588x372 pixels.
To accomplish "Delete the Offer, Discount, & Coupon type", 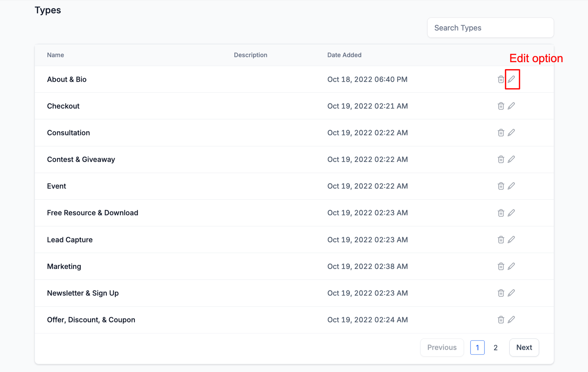I will pos(501,320).
